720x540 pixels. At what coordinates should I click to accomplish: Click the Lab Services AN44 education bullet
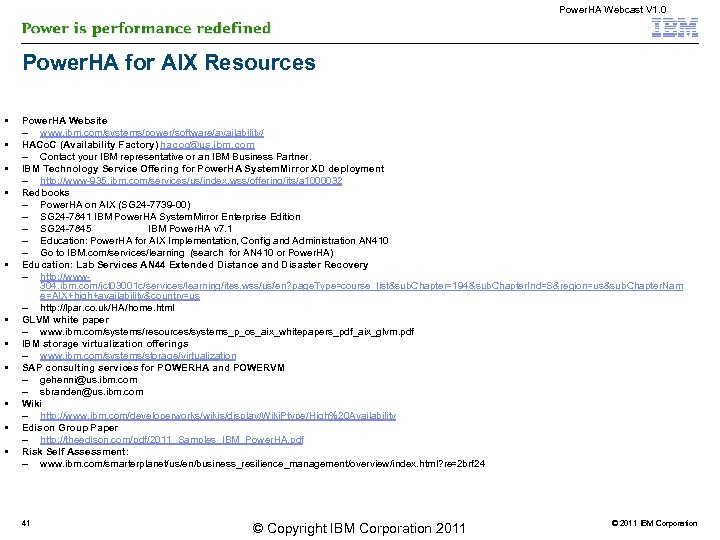point(195,265)
